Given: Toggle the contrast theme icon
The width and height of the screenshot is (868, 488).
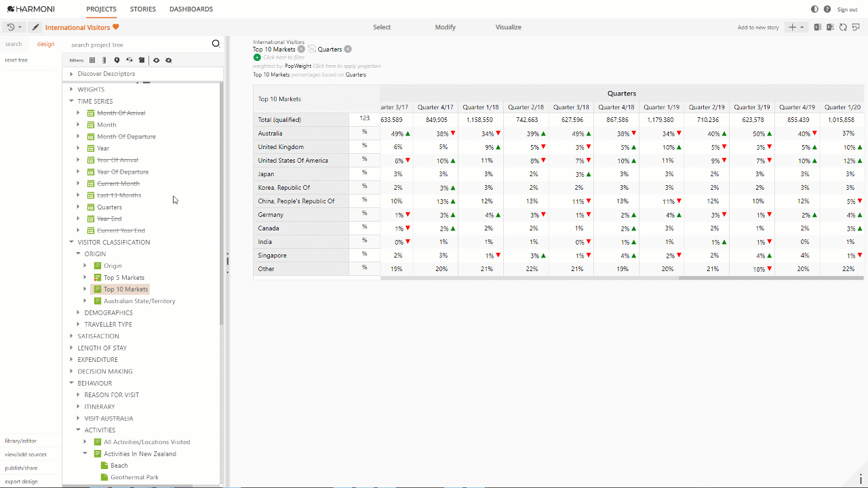Looking at the screenshot, I should point(814,9).
